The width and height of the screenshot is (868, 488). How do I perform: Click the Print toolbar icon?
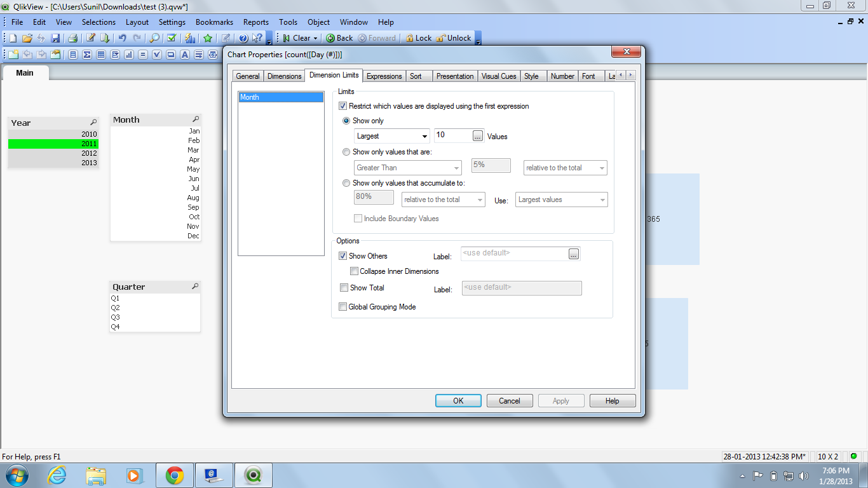[72, 38]
